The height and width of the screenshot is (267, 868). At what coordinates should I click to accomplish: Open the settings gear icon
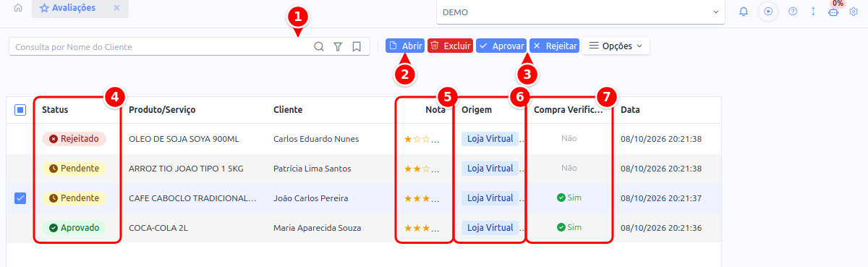(x=854, y=12)
